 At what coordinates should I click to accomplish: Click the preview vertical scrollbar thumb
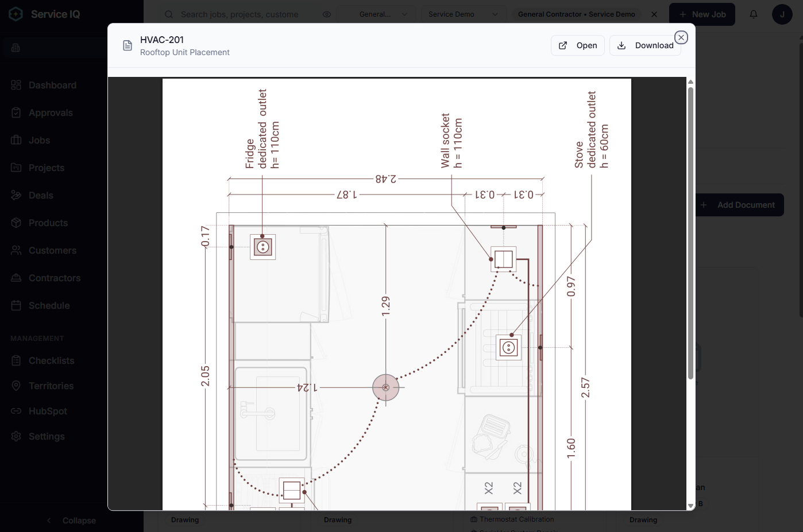click(x=690, y=233)
